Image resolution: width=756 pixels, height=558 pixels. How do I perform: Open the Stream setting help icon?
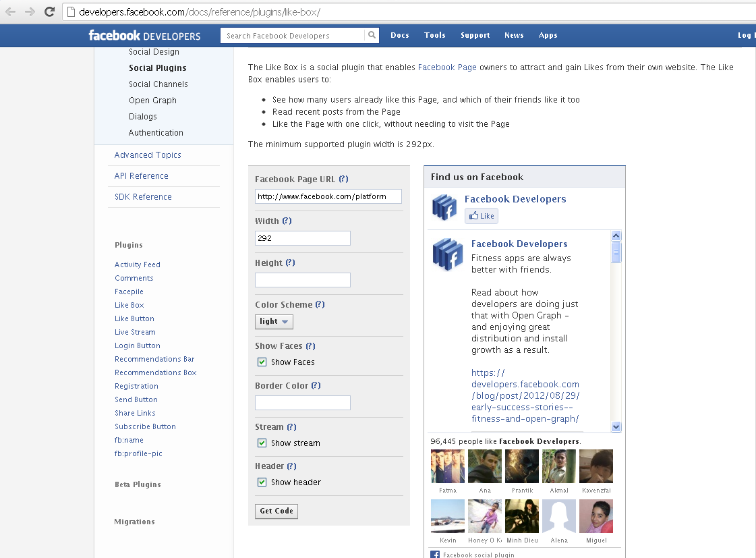pos(289,427)
